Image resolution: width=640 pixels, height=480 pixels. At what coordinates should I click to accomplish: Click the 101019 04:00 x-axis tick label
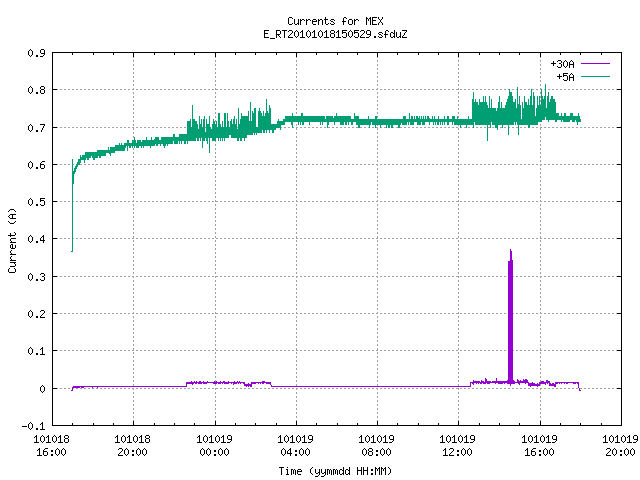(295, 446)
